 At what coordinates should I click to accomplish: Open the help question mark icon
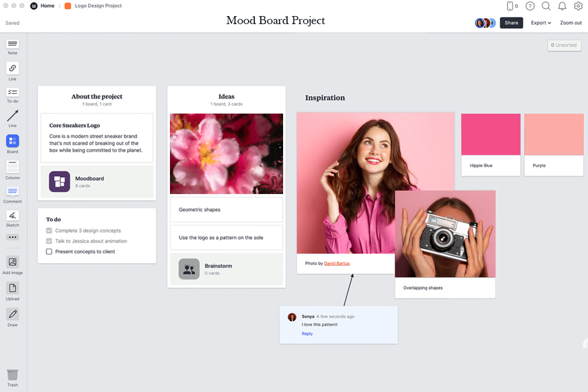pos(530,6)
